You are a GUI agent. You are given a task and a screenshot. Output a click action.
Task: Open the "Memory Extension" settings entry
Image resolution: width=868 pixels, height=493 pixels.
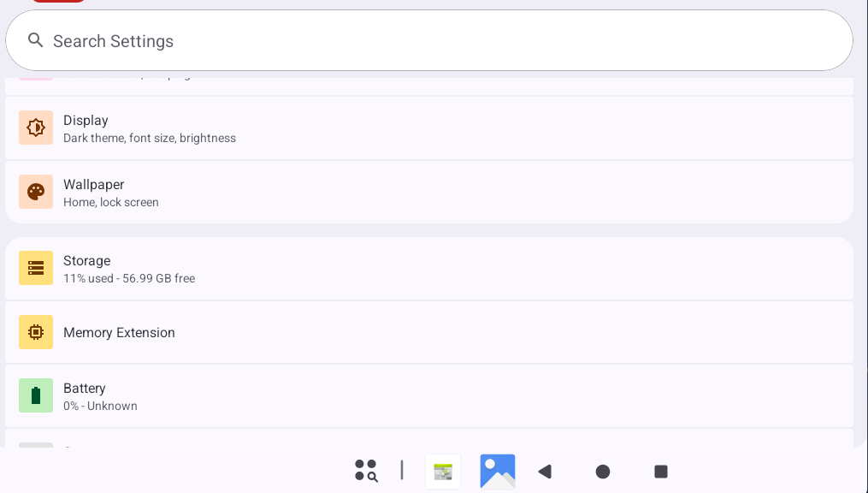[429, 332]
